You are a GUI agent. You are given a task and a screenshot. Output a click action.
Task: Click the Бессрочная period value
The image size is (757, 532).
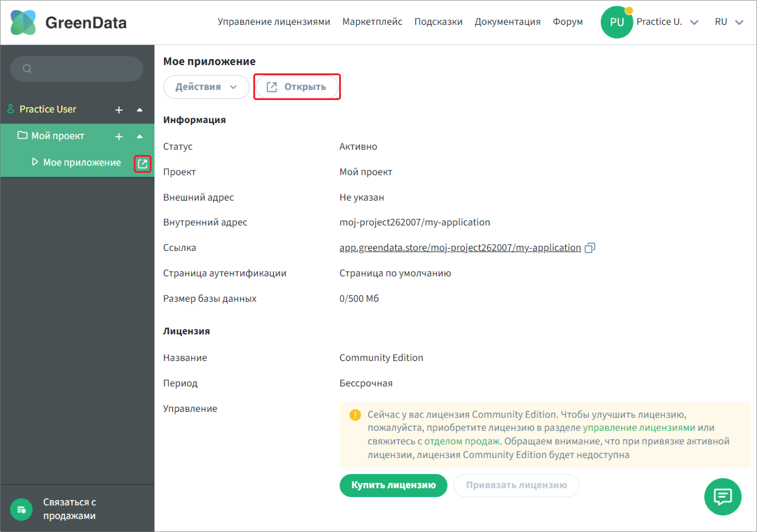[x=366, y=383]
